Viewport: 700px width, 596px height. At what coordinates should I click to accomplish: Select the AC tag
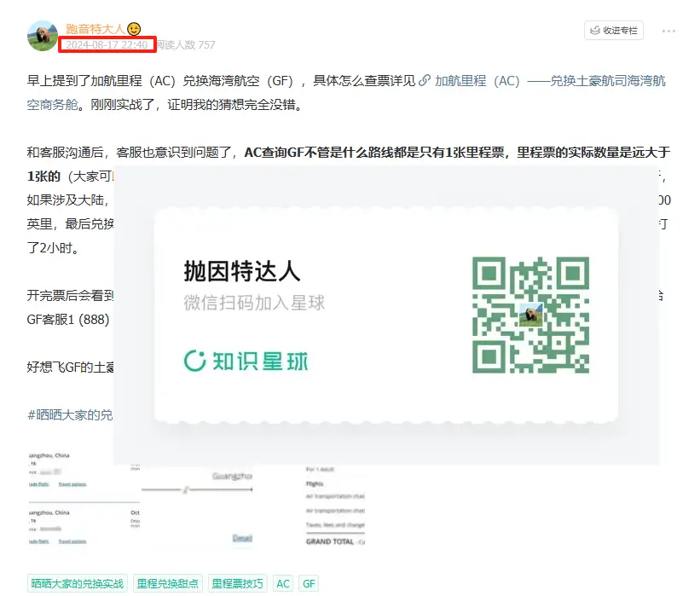pyautogui.click(x=283, y=583)
